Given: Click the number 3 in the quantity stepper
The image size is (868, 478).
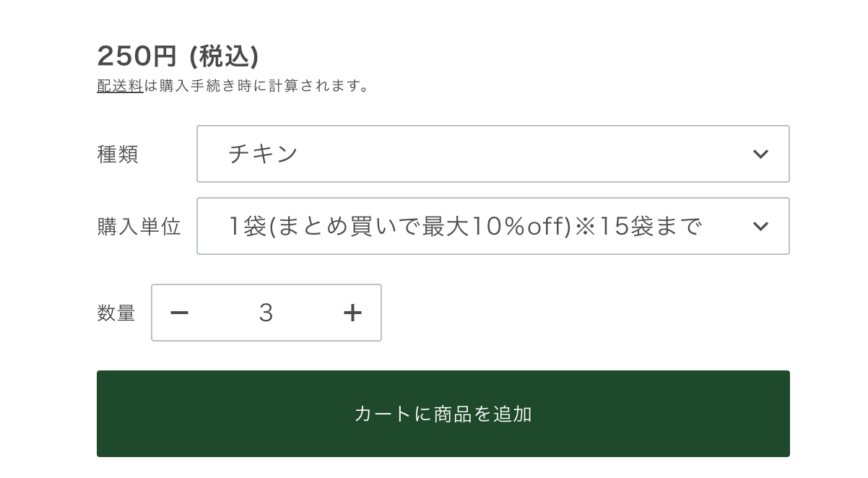Looking at the screenshot, I should point(266,313).
